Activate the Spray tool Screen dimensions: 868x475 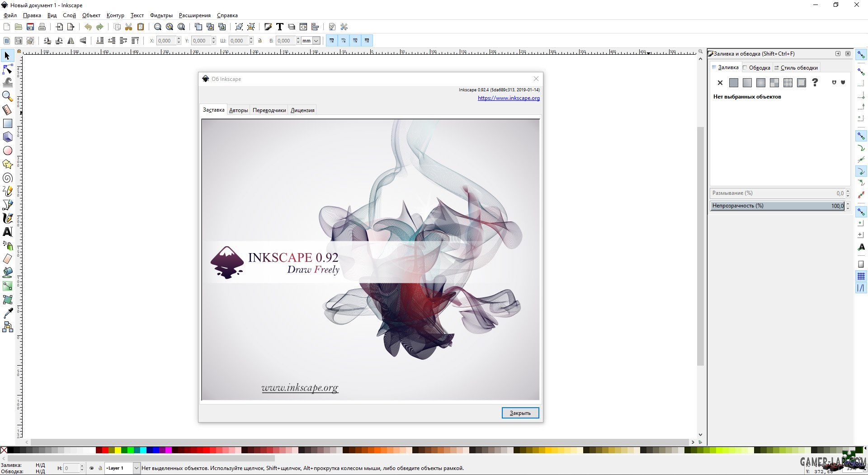coord(7,245)
